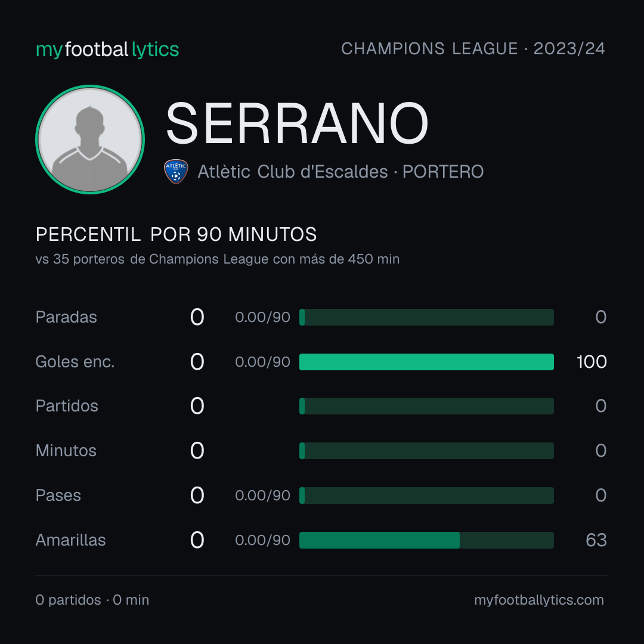This screenshot has width=644, height=644.
Task: Open the myfootballytics.com link in footer
Action: point(539,600)
